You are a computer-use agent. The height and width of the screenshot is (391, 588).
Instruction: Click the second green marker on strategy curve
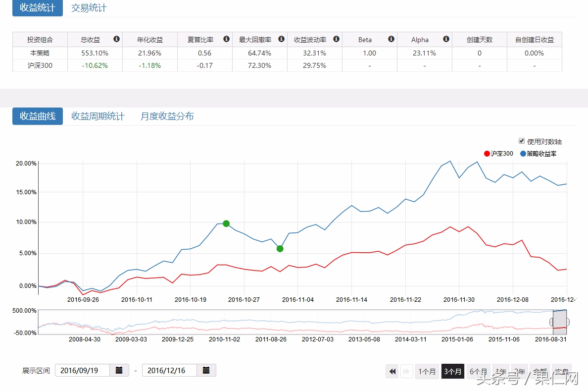point(280,249)
